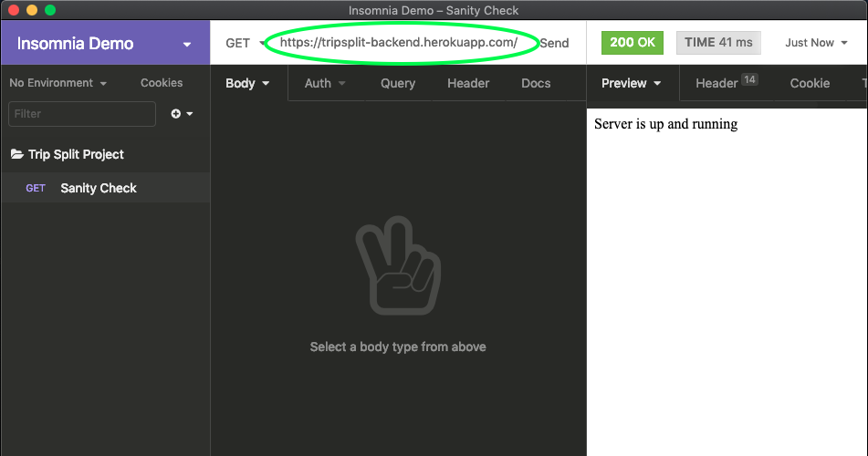View the response Header tab with 14 badge

click(726, 83)
